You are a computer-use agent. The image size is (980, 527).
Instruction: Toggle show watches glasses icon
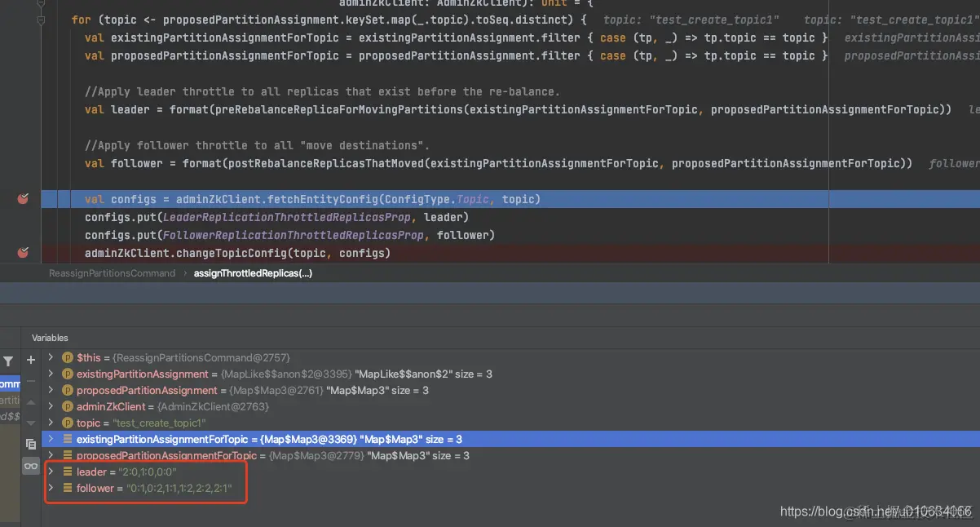[31, 466]
